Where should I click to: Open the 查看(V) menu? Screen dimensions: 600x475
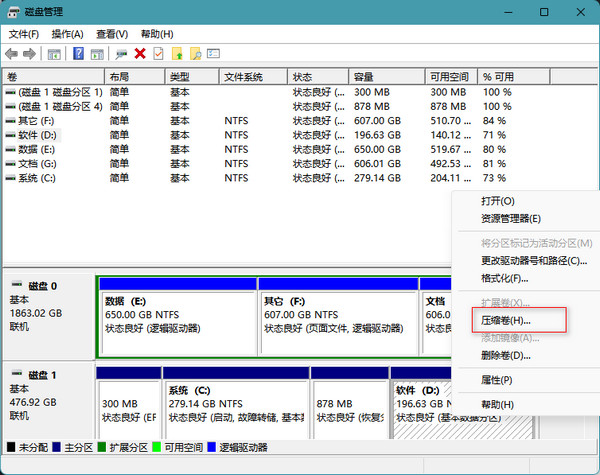click(112, 34)
